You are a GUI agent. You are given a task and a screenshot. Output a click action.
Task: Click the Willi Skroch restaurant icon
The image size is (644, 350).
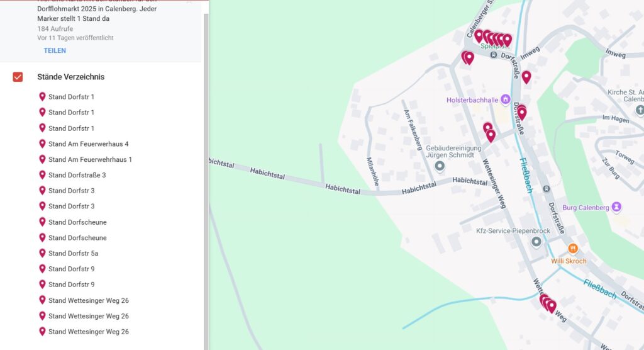pyautogui.click(x=572, y=249)
